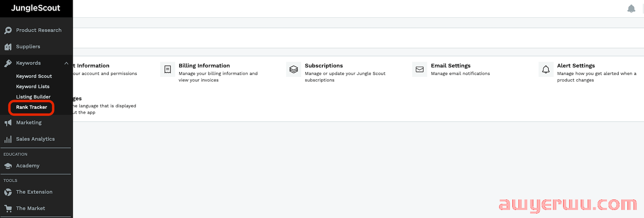Click the EDUCATION section heading
The height and width of the screenshot is (218, 644).
click(x=15, y=154)
